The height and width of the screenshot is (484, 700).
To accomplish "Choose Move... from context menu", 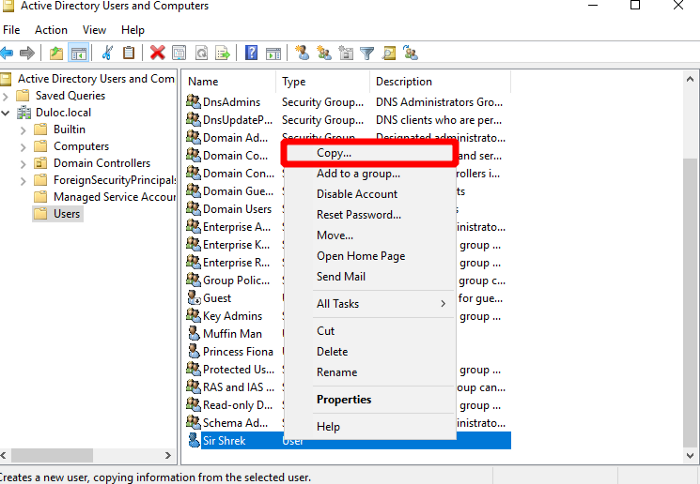I will pos(370,235).
